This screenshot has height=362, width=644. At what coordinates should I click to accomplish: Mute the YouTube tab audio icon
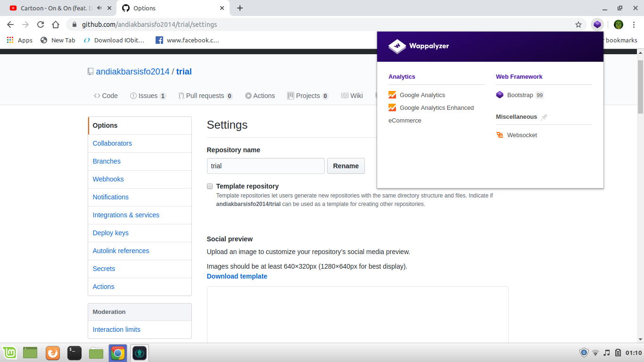pyautogui.click(x=99, y=8)
